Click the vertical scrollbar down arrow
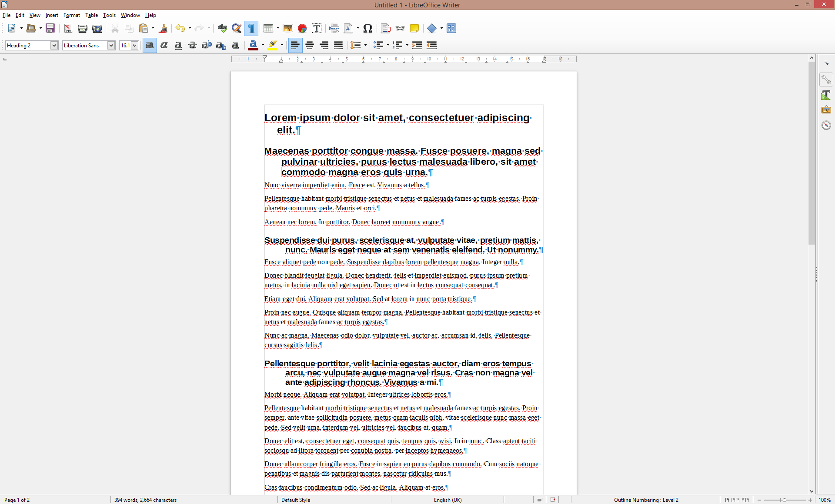Image resolution: width=835 pixels, height=504 pixels. (x=811, y=492)
